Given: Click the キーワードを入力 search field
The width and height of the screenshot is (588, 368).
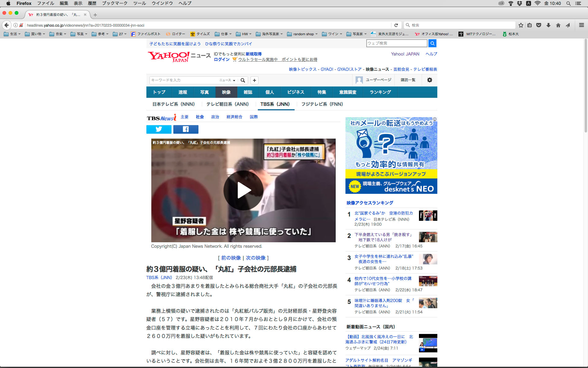Looking at the screenshot, I should point(184,80).
